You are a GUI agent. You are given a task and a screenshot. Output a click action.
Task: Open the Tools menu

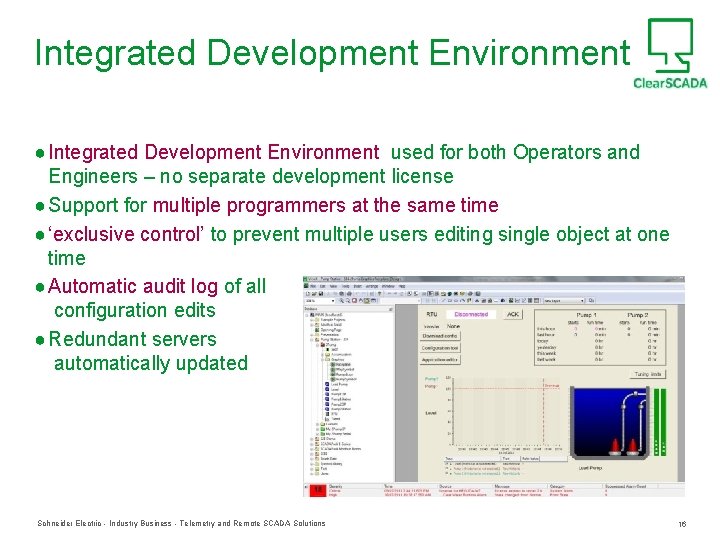pos(345,286)
